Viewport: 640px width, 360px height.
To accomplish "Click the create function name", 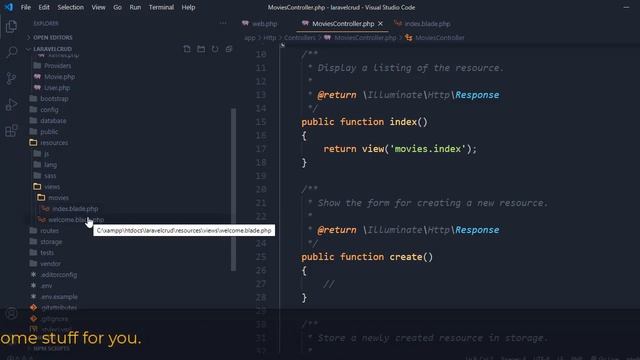I will 406,257.
